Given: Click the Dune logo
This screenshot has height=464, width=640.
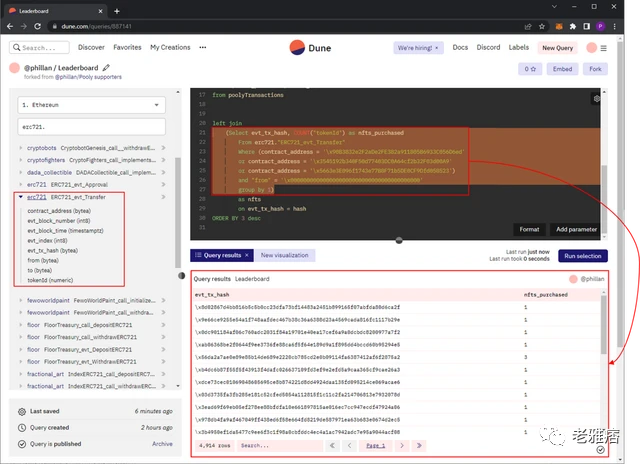Looking at the screenshot, I should pos(310,48).
